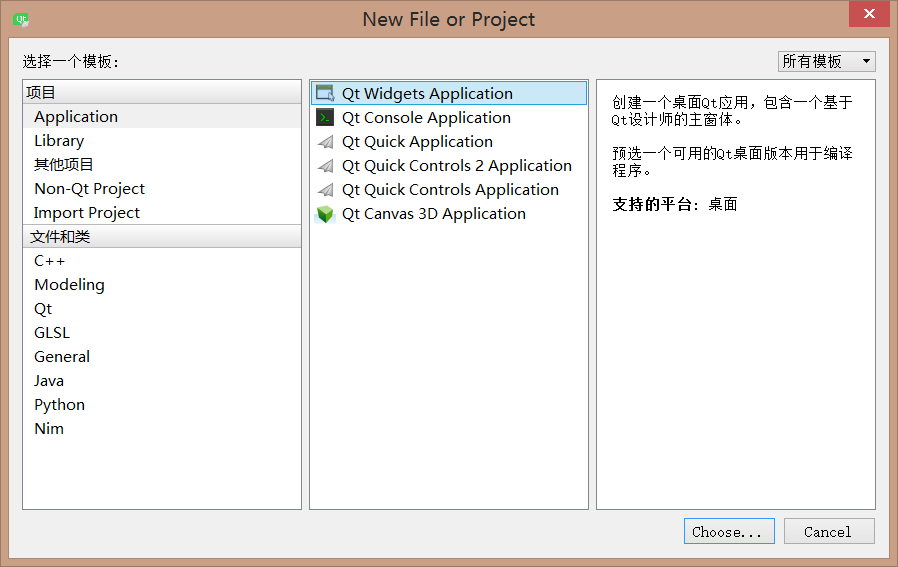
Task: Click the Choose... button
Action: (729, 531)
